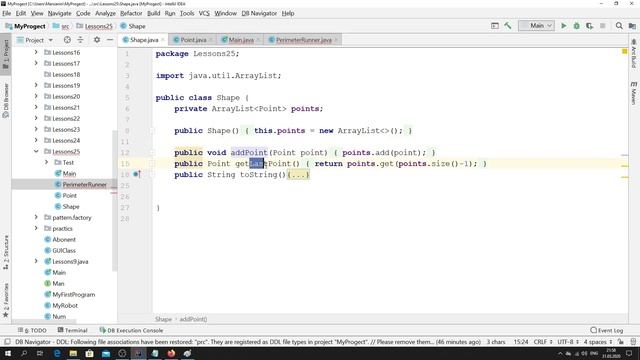
Task: Click override gutter icon on toString line
Action: (137, 174)
